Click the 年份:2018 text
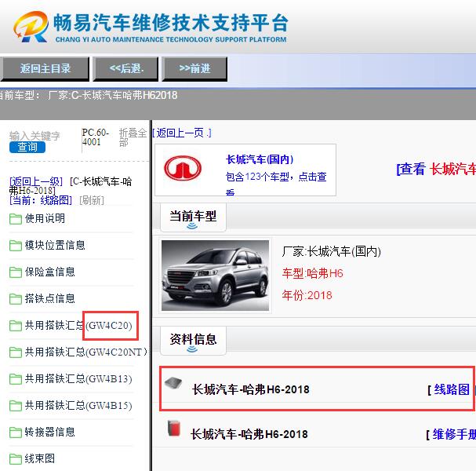 pyautogui.click(x=307, y=295)
